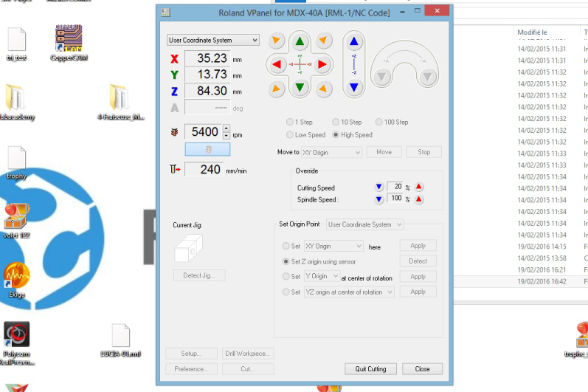
Task: Open the trophy file on desktop
Action: pyautogui.click(x=16, y=163)
